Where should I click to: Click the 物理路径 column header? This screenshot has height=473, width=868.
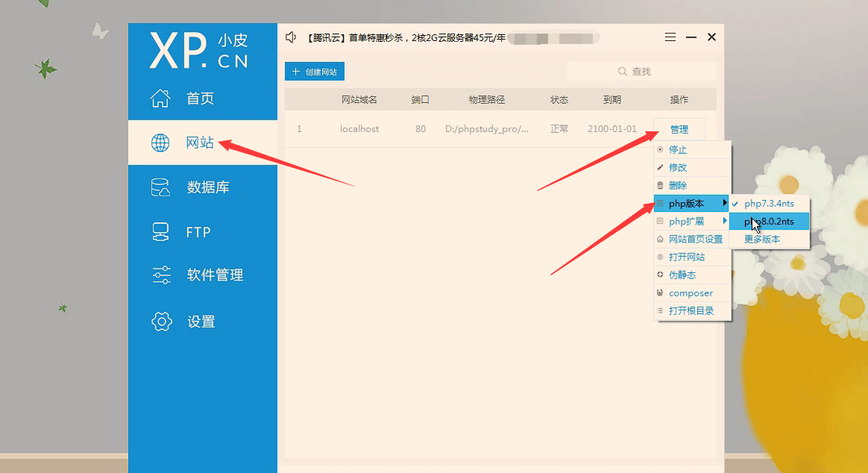click(487, 100)
